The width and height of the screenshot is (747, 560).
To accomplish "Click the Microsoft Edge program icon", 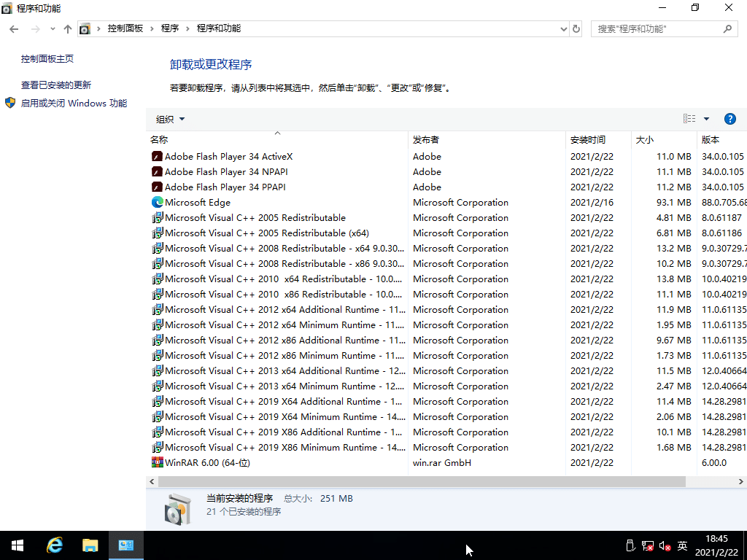I will coord(157,203).
